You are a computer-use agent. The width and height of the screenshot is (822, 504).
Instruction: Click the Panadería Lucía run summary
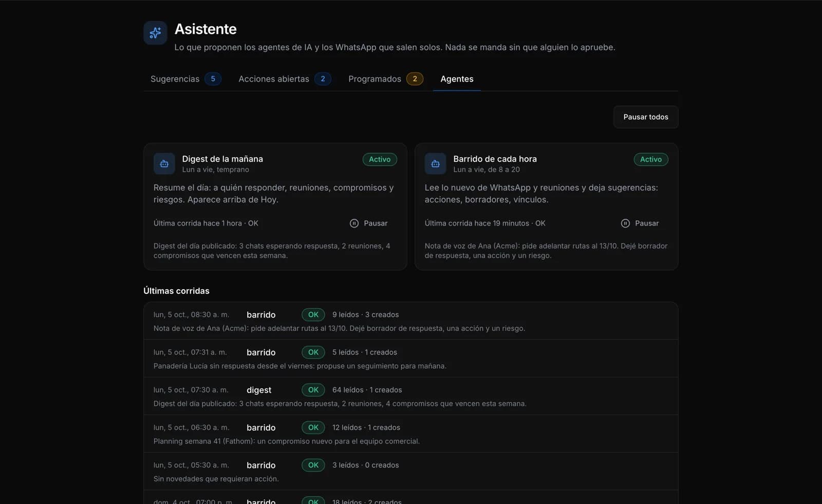(300, 366)
